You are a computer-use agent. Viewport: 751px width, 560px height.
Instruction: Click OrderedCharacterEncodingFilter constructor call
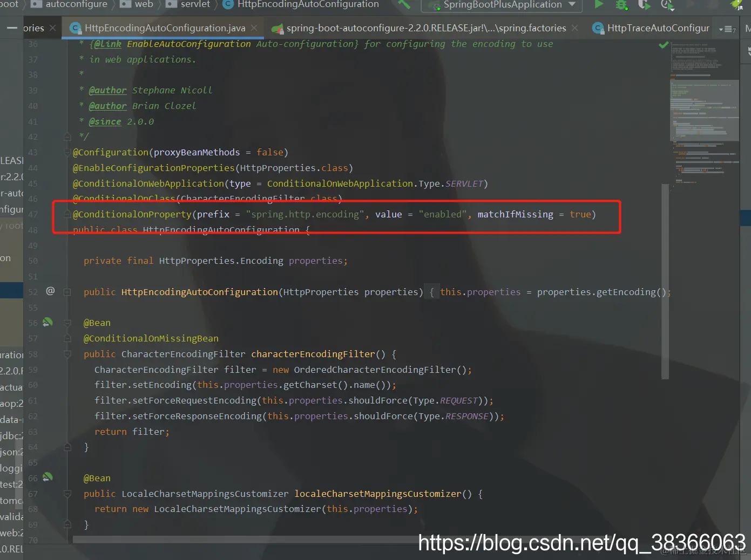(x=380, y=370)
